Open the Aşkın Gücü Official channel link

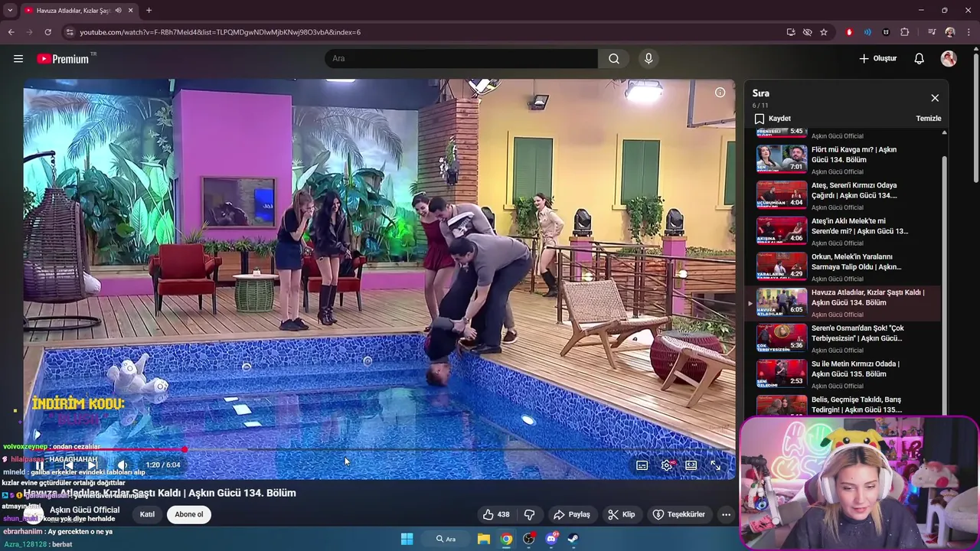[x=84, y=510]
